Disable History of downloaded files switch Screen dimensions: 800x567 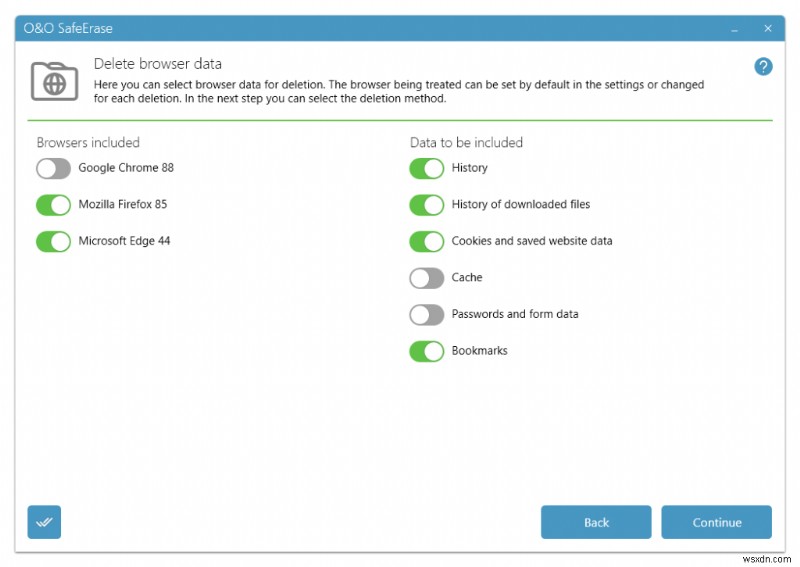click(427, 205)
